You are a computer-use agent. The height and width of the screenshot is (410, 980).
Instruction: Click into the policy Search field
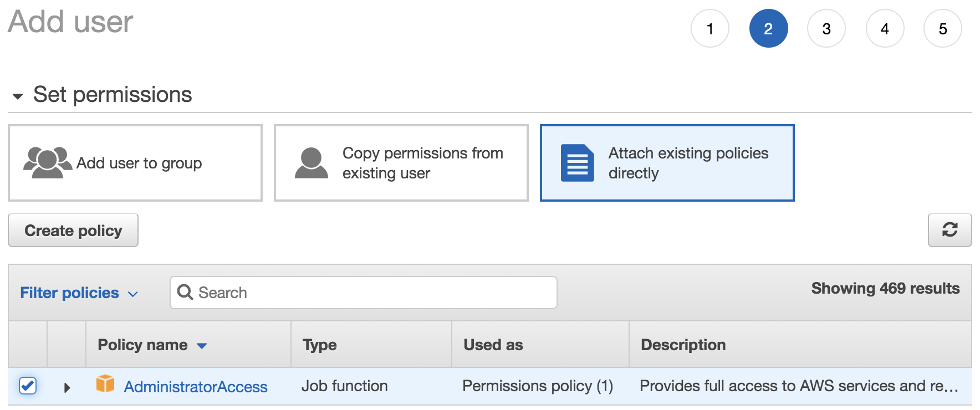(371, 293)
